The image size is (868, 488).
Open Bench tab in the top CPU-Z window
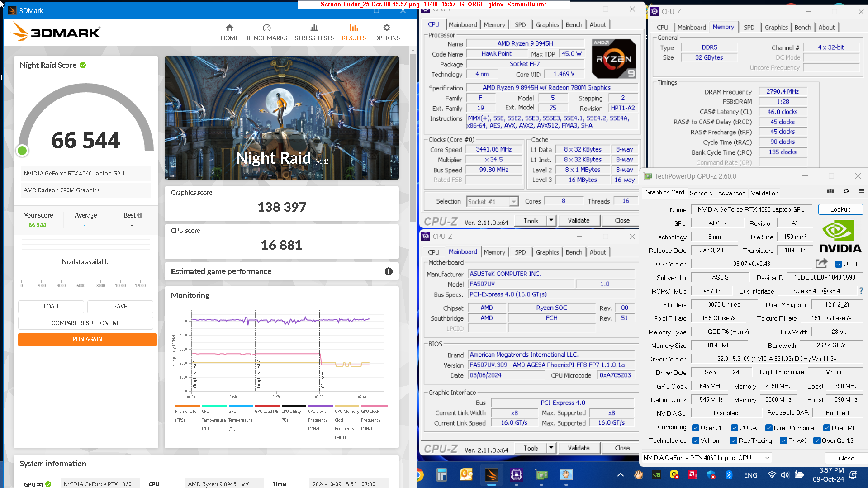pos(574,25)
